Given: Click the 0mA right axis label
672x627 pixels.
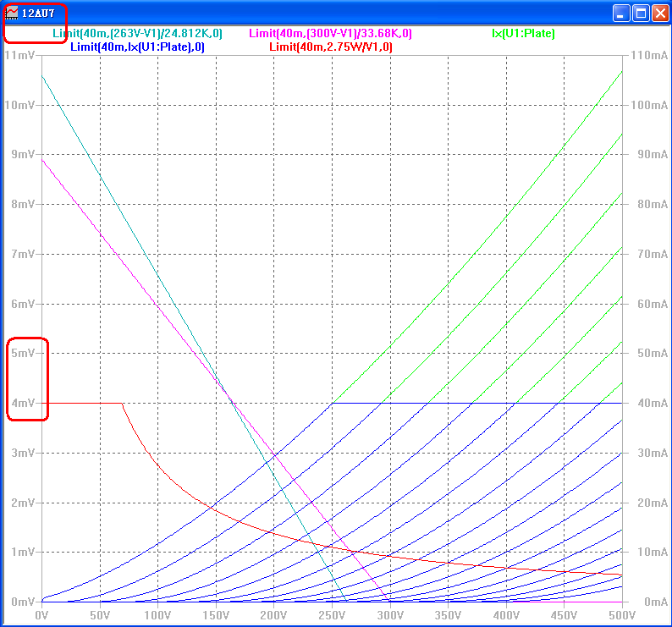Looking at the screenshot, I should [x=656, y=602].
